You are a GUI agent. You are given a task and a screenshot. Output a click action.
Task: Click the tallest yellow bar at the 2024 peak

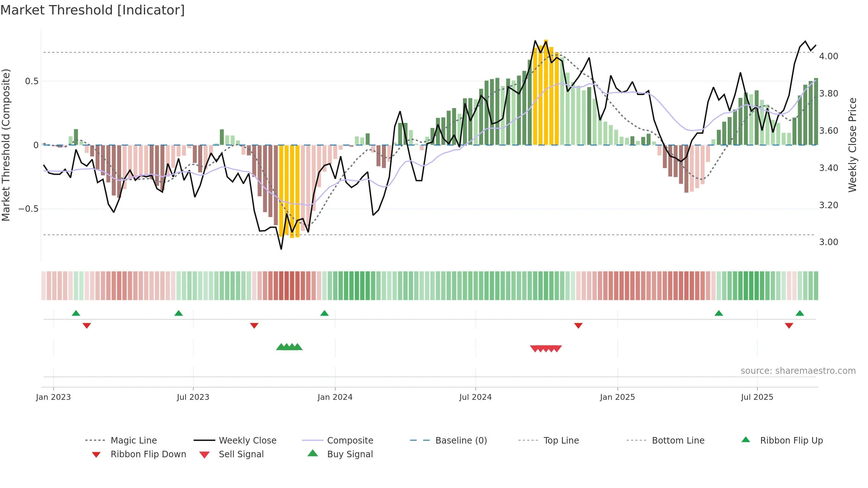pos(546,92)
